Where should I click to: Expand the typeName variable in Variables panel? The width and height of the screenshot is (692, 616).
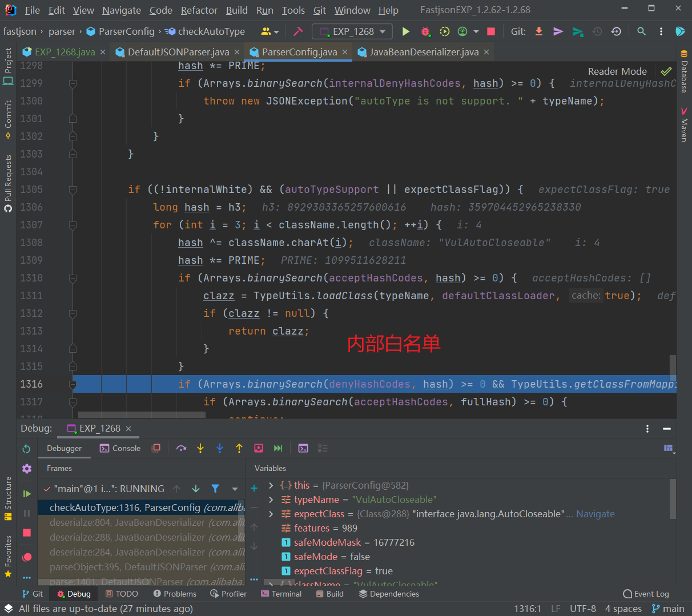271,500
